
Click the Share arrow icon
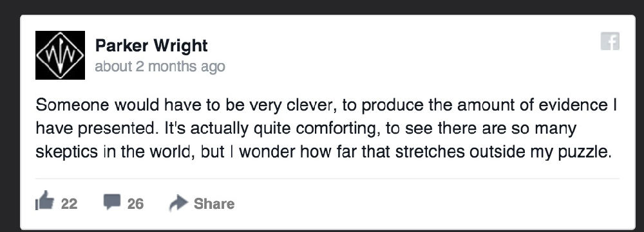click(x=178, y=203)
